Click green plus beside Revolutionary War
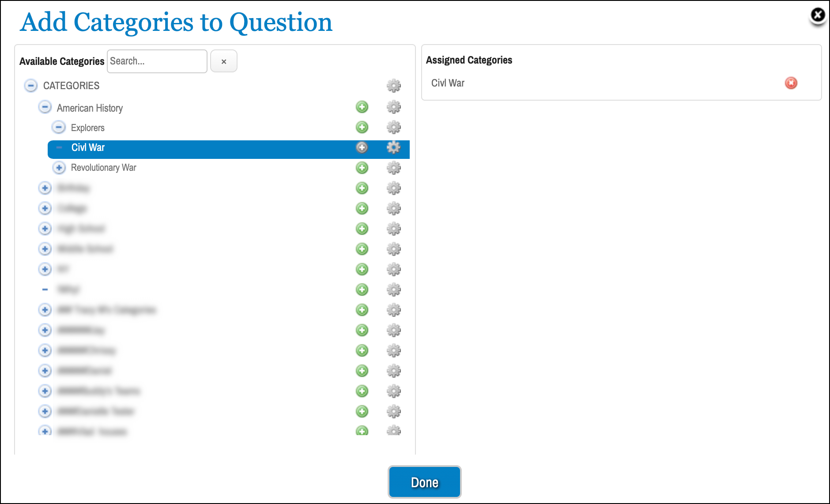Image resolution: width=830 pixels, height=504 pixels. pyautogui.click(x=362, y=168)
